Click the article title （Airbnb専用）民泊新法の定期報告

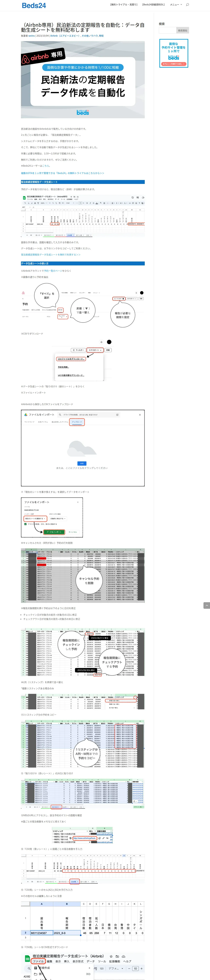pyautogui.click(x=83, y=27)
